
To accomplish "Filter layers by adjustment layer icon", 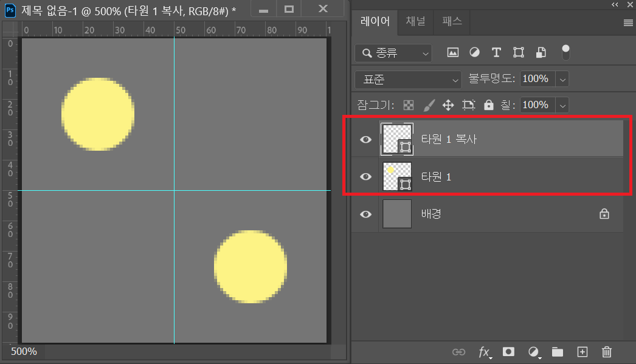I will click(x=474, y=52).
